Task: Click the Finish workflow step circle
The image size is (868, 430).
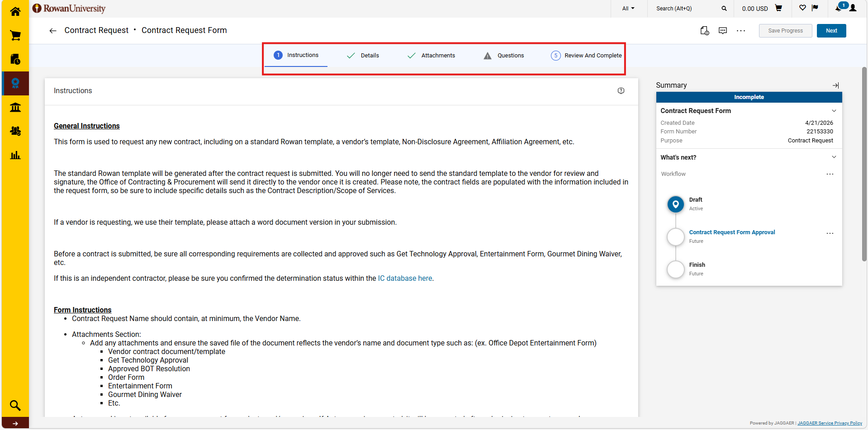Action: coord(676,269)
